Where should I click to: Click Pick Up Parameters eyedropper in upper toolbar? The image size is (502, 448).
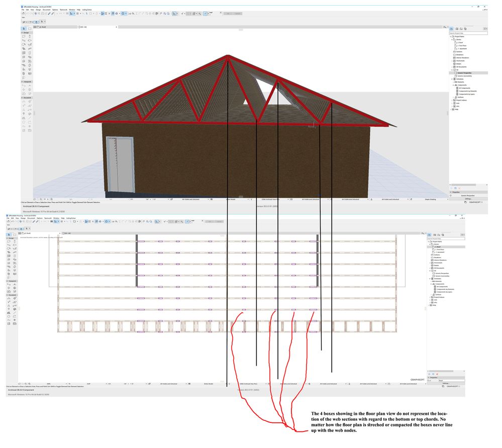49,14
